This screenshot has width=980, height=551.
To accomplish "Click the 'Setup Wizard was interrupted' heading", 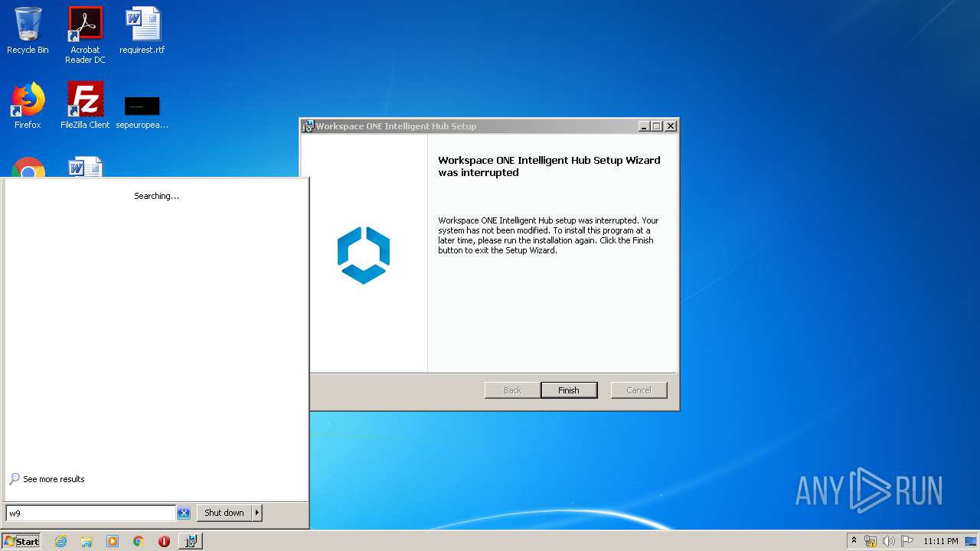I will (x=549, y=166).
